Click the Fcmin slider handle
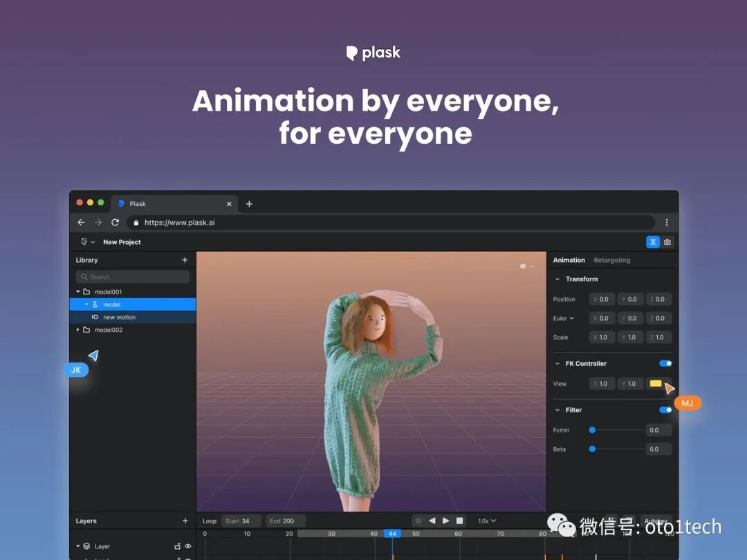This screenshot has width=747, height=560. (592, 430)
